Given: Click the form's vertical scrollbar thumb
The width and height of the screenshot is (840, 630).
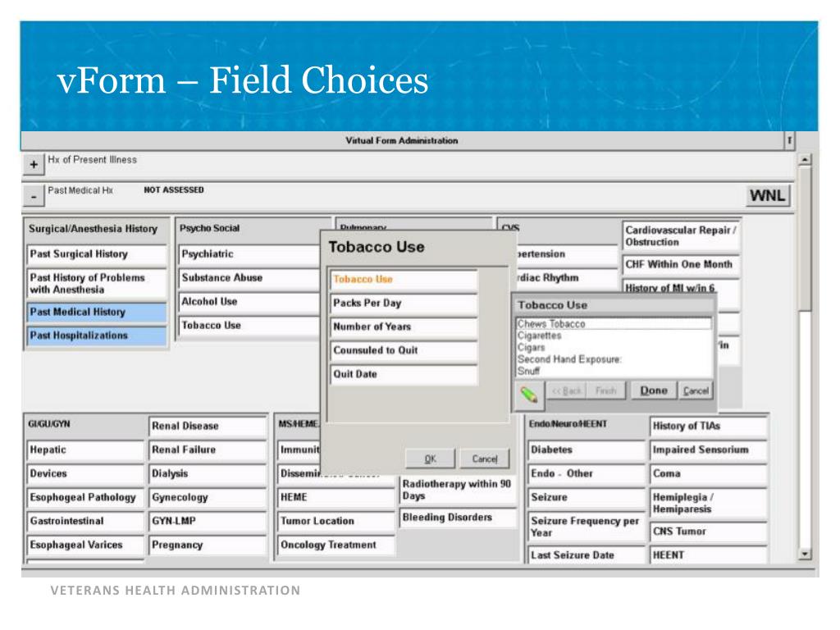Looking at the screenshot, I should (x=805, y=238).
